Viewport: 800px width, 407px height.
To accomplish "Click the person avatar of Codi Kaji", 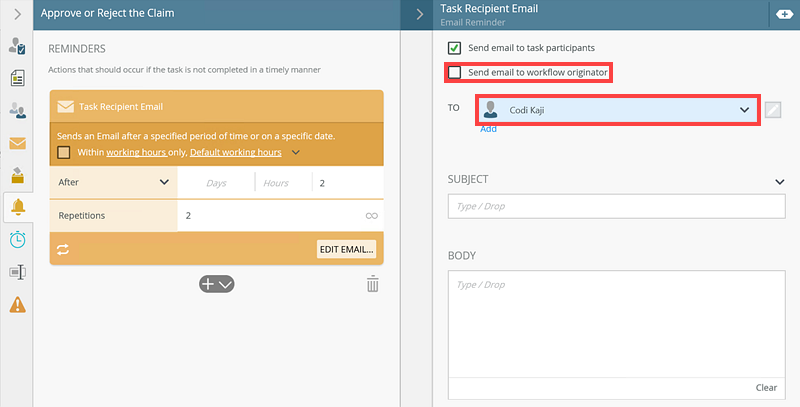I will coord(490,110).
